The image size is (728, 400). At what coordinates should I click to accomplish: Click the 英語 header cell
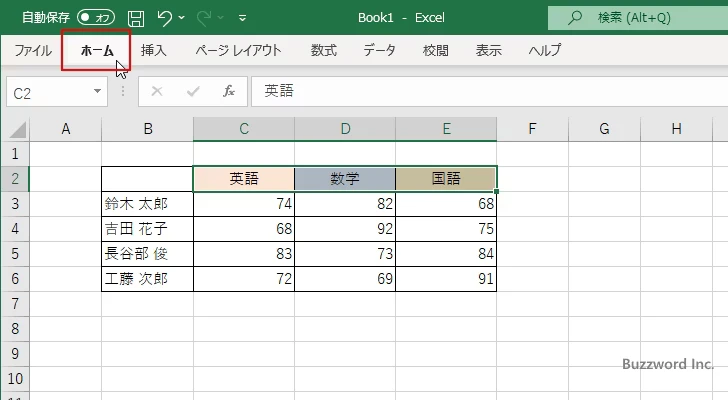click(244, 179)
